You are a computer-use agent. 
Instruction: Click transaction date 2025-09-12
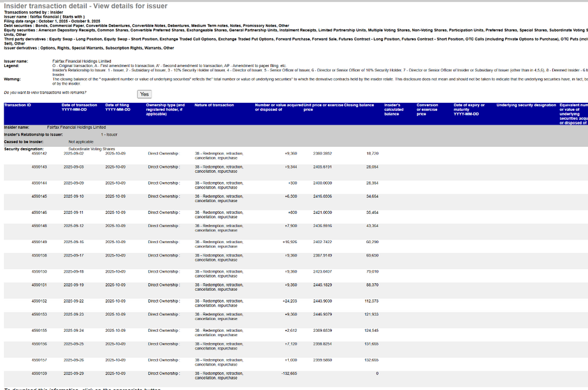pos(73,226)
